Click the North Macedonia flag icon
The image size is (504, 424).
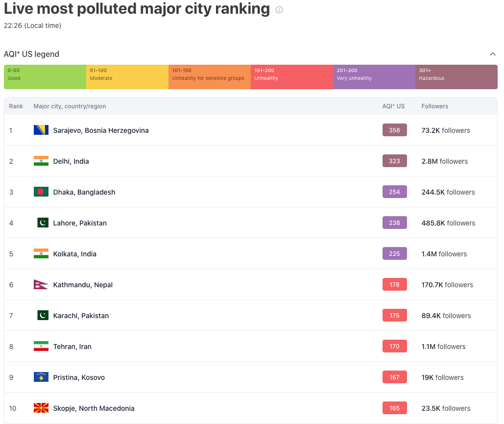pyautogui.click(x=41, y=408)
